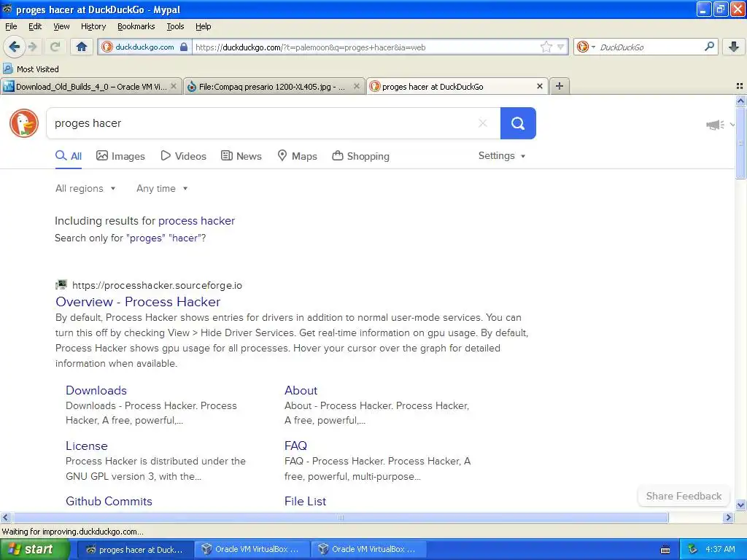Open the About sitelink
The image size is (747, 560).
(301, 391)
